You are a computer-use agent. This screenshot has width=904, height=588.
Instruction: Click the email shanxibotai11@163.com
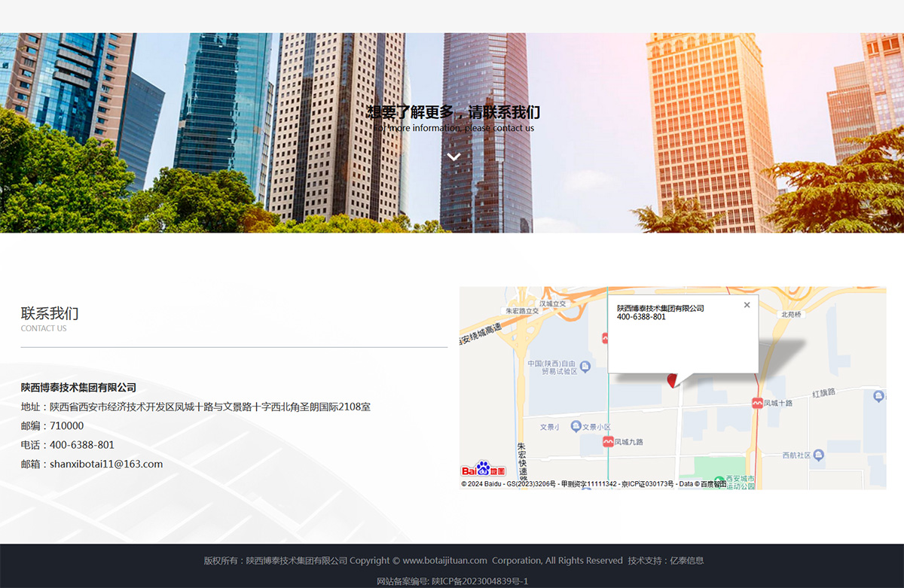pyautogui.click(x=106, y=464)
